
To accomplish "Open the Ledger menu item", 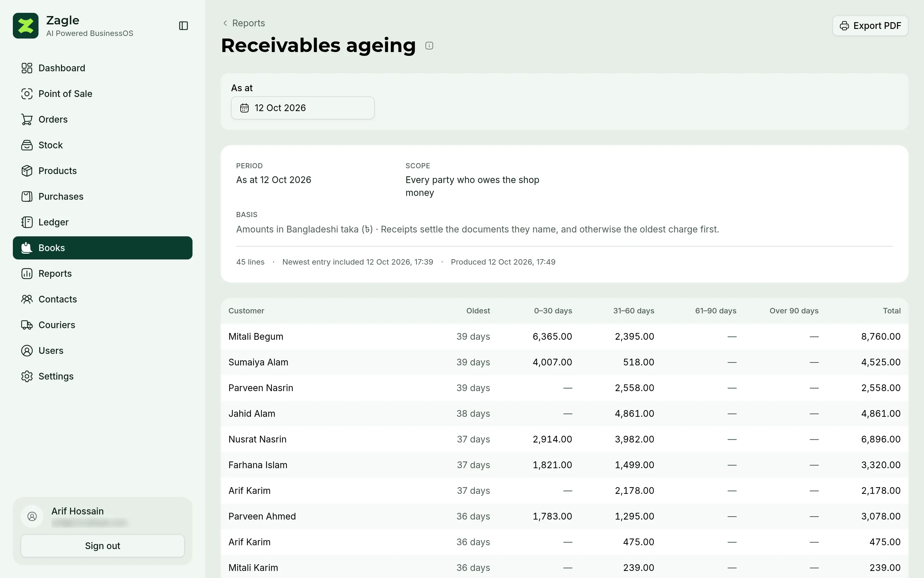I will point(102,222).
